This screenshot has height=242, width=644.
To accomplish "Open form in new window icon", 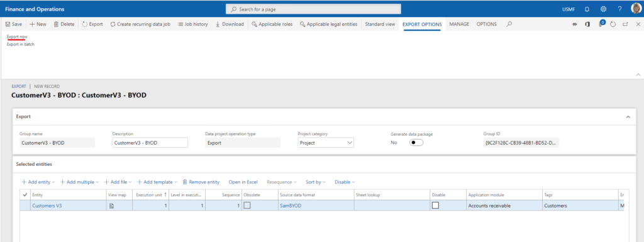I will (x=625, y=25).
